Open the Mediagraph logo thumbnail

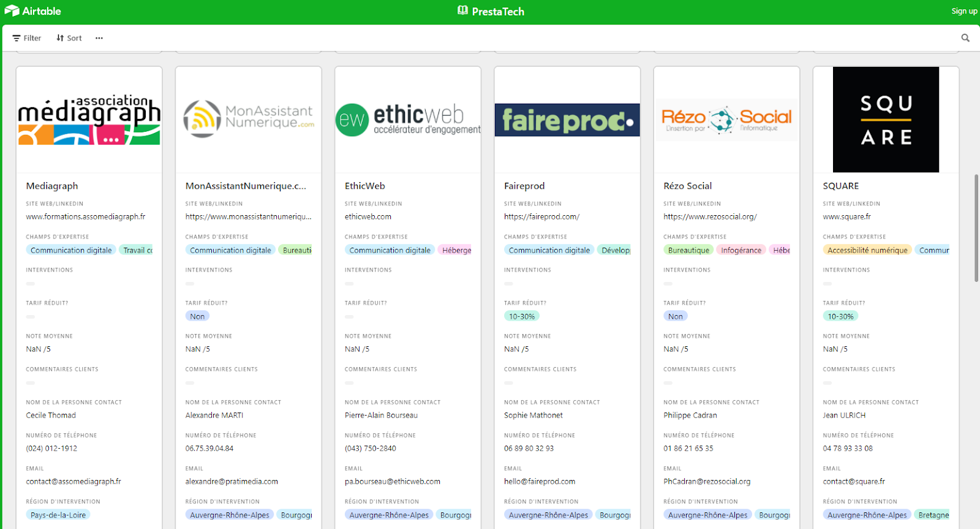(x=89, y=120)
